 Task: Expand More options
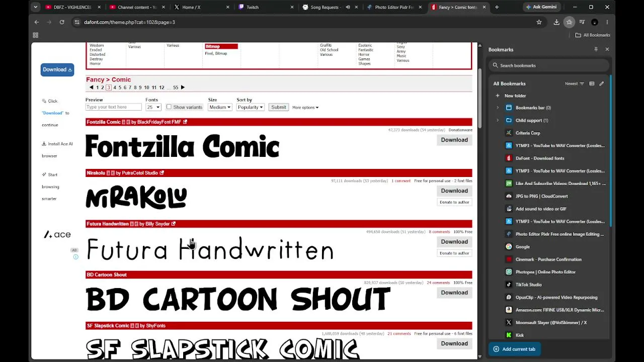(305, 107)
